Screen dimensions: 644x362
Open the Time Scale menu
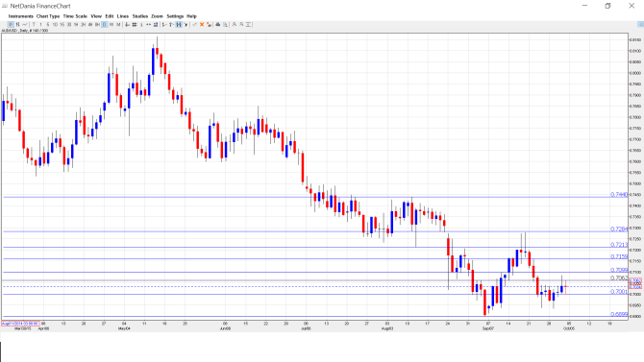pos(75,16)
